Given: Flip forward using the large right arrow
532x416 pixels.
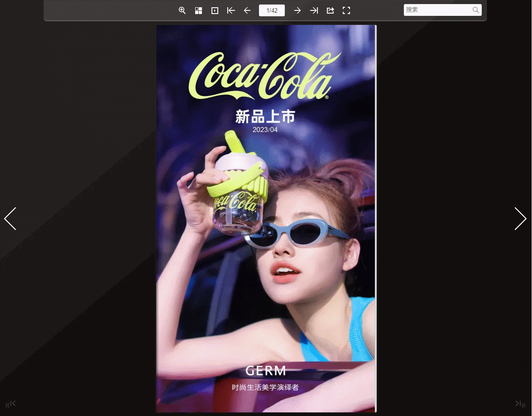Looking at the screenshot, I should coord(521,219).
